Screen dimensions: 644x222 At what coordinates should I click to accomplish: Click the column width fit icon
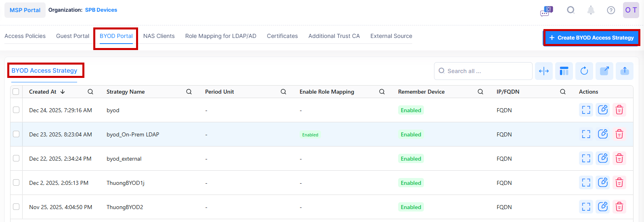[544, 71]
